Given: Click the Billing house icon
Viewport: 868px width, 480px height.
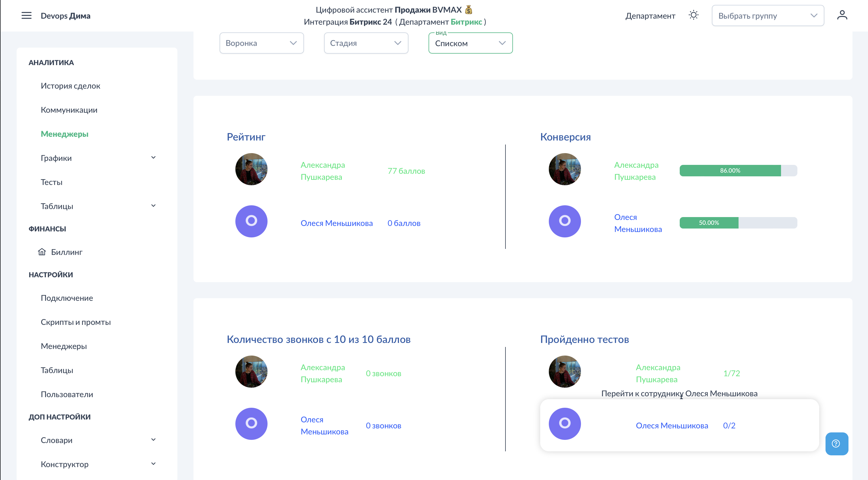Looking at the screenshot, I should [42, 252].
